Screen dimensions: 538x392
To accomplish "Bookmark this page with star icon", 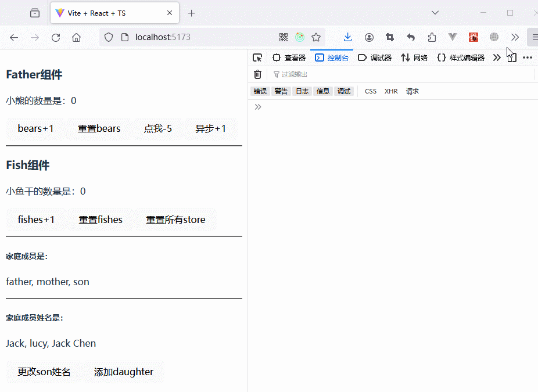I will coord(316,37).
